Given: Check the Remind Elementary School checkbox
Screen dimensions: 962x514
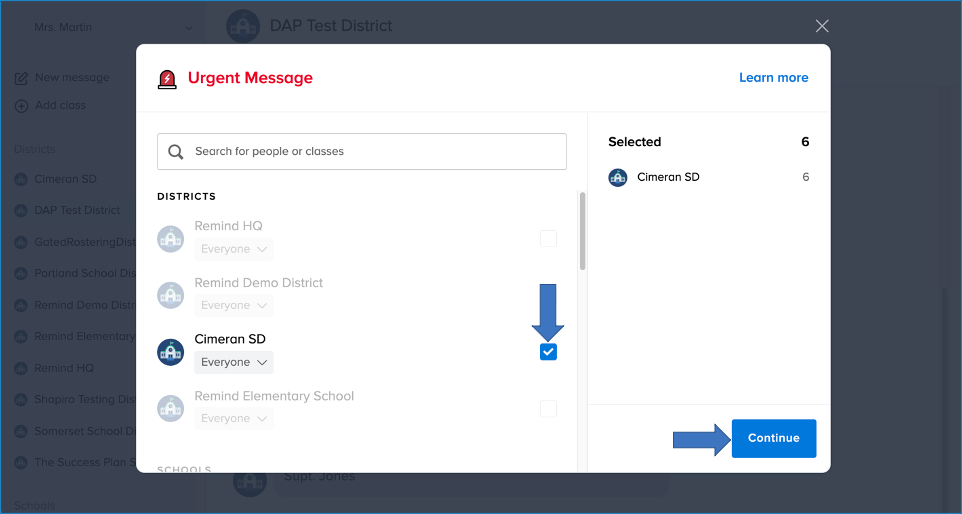Looking at the screenshot, I should pos(548,408).
